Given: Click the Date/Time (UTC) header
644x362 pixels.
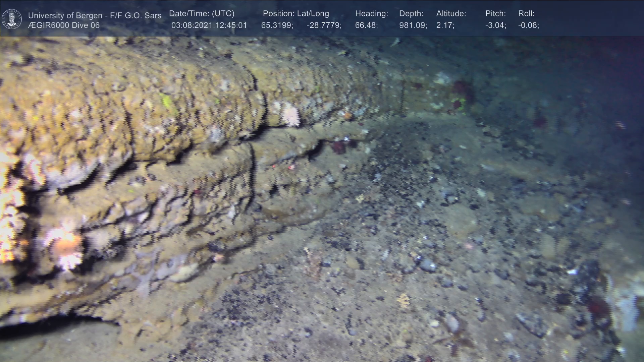Looking at the screenshot, I should point(202,14).
